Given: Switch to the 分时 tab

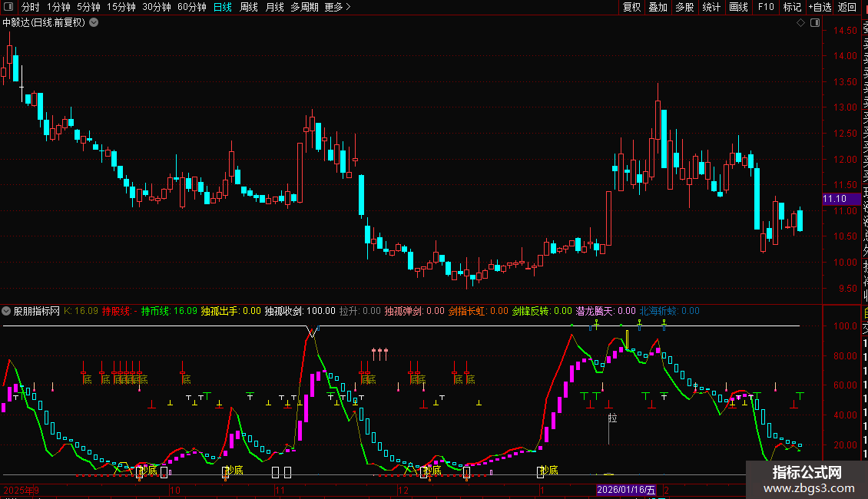Looking at the screenshot, I should (x=30, y=7).
